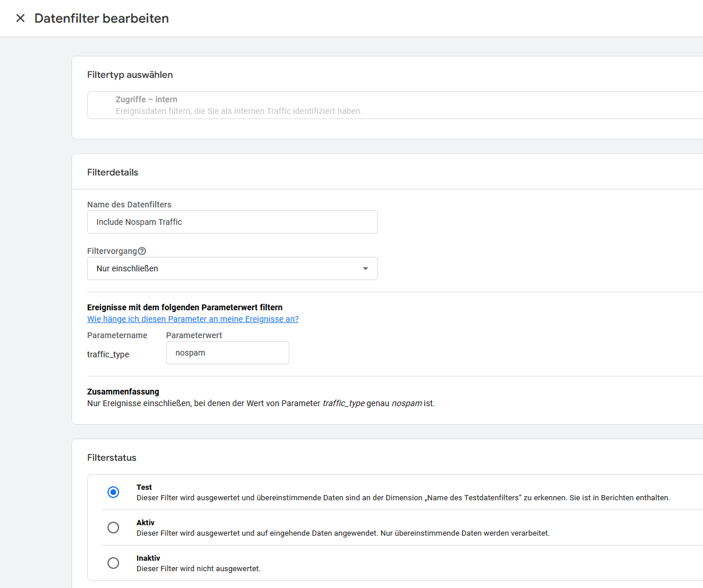Click the Filterstatus section heading
This screenshot has height=588, width=703.
112,457
